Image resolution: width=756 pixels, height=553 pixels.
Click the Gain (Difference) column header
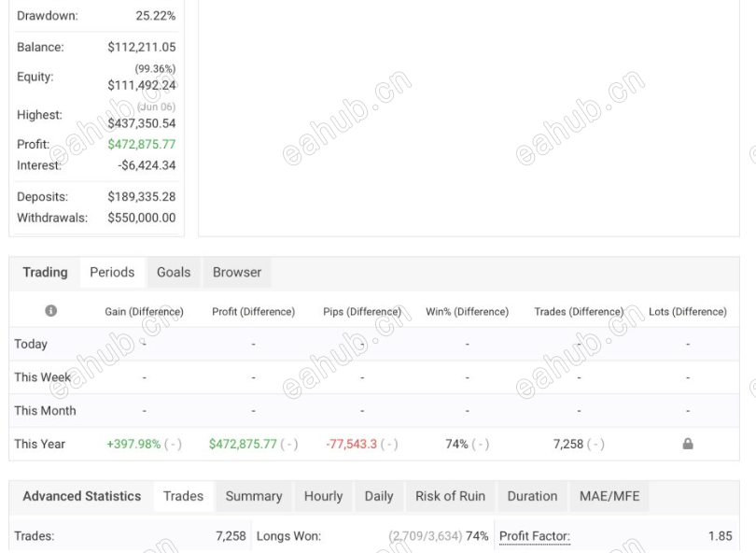pos(144,312)
